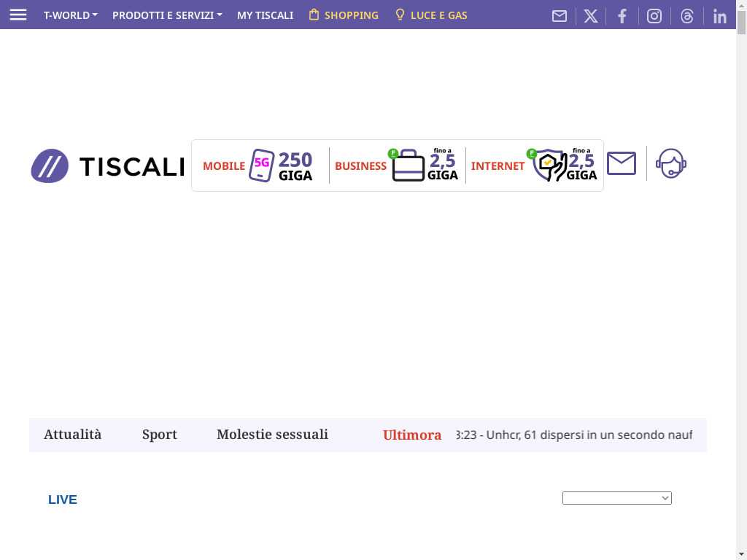Open the MY TISCALI menu item

(266, 15)
